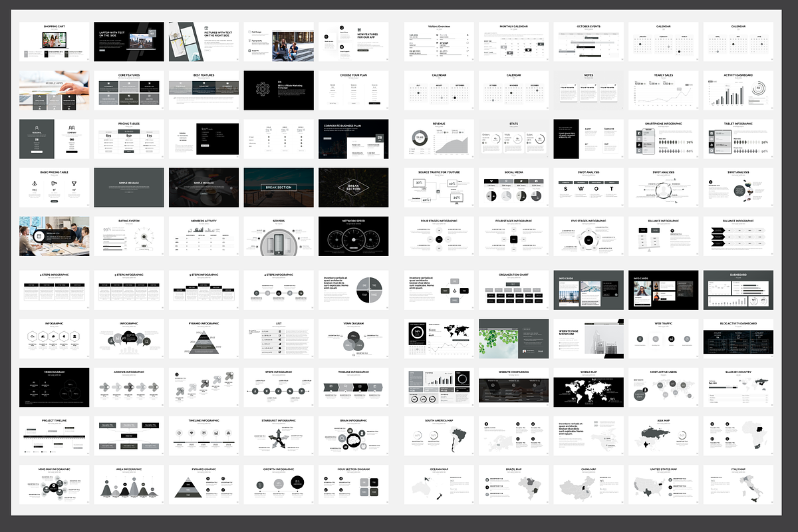
Task: Open the Stats slide thumbnail
Action: pos(513,139)
